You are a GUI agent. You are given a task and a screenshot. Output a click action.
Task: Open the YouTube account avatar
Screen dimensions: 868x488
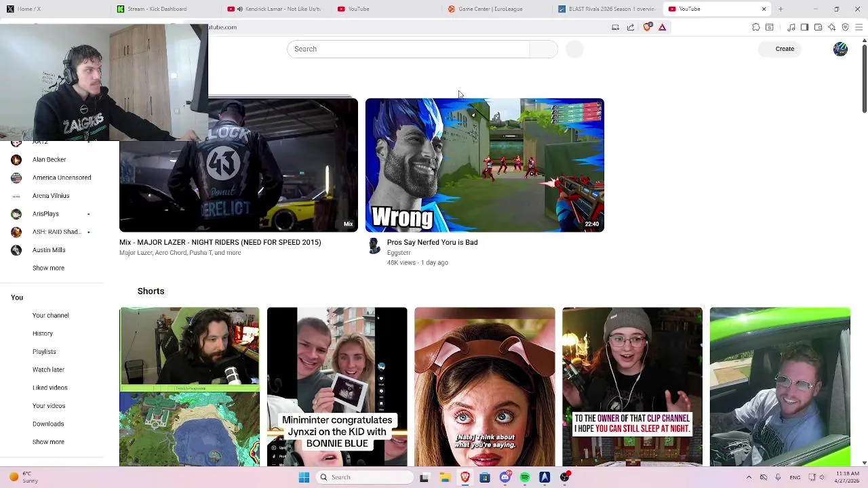click(840, 49)
